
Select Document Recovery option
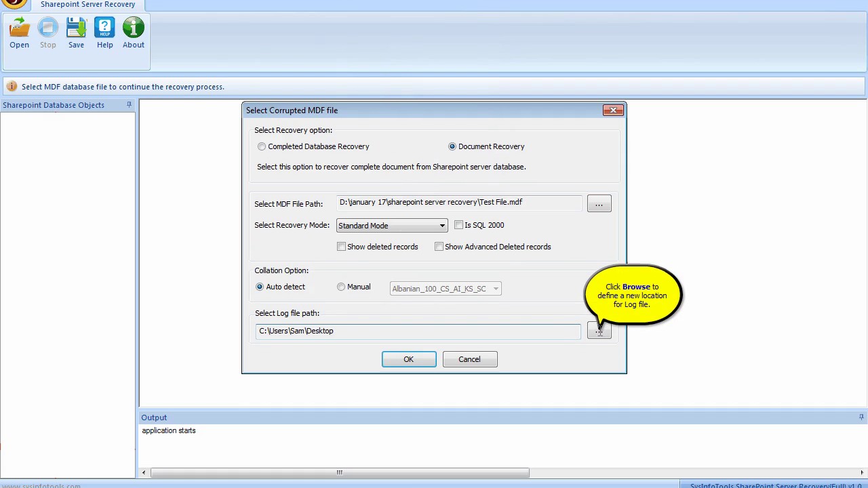(452, 146)
